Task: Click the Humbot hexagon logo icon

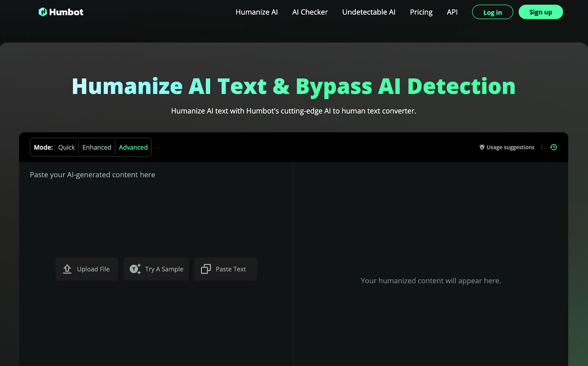Action: (x=43, y=12)
